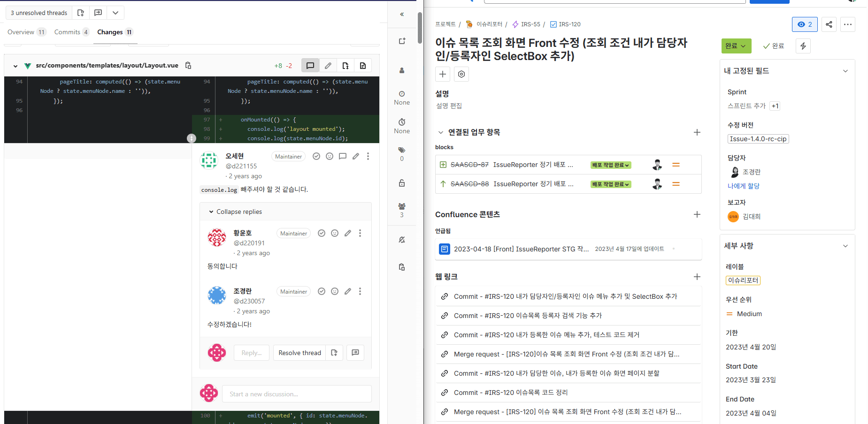Edit 조경란's comment with the pencil icon
The height and width of the screenshot is (424, 868).
click(348, 292)
